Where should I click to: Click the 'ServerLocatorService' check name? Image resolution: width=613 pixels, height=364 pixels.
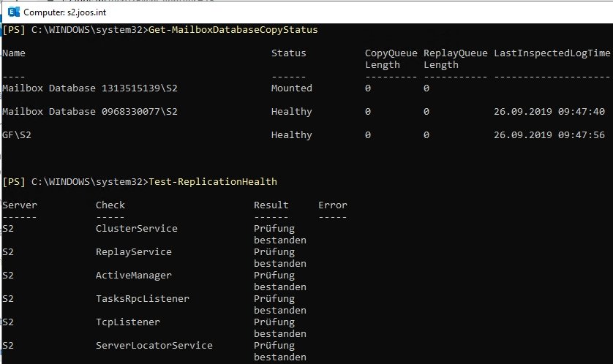(154, 346)
